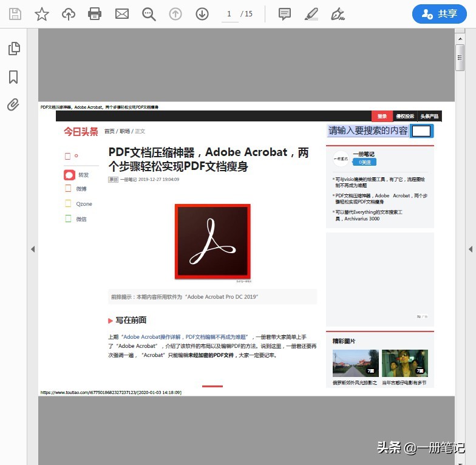This screenshot has height=465, width=476.
Task: Select the highlight text tool
Action: pos(311,14)
